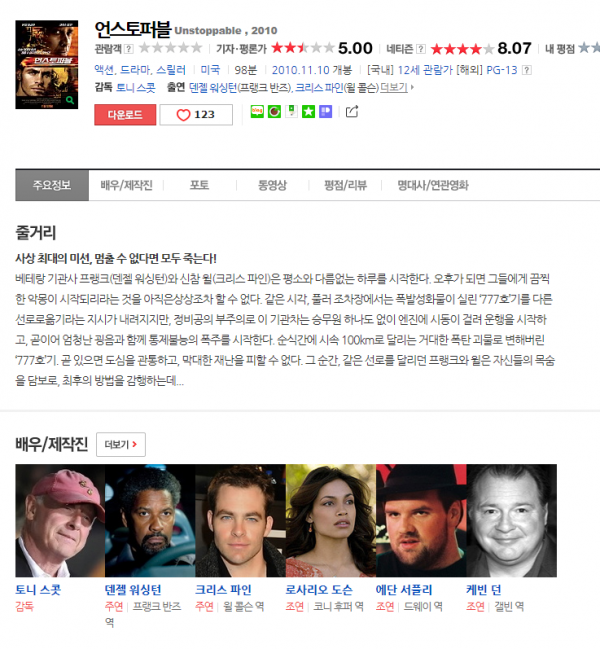Viewport: 600px width, 649px height.
Task: Select the 동영상 tab
Action: (272, 185)
